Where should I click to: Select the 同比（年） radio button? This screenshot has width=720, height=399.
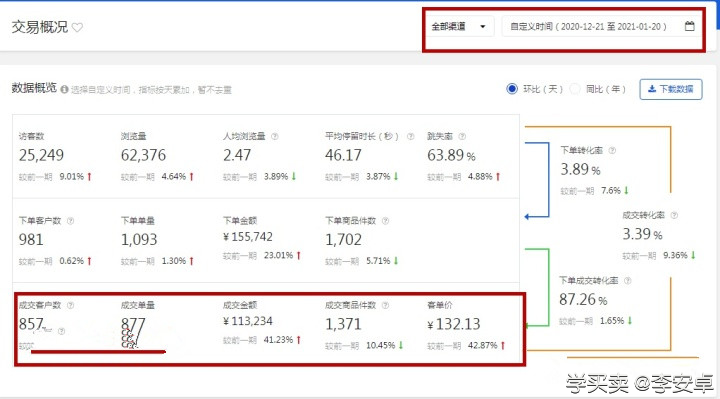[x=575, y=89]
